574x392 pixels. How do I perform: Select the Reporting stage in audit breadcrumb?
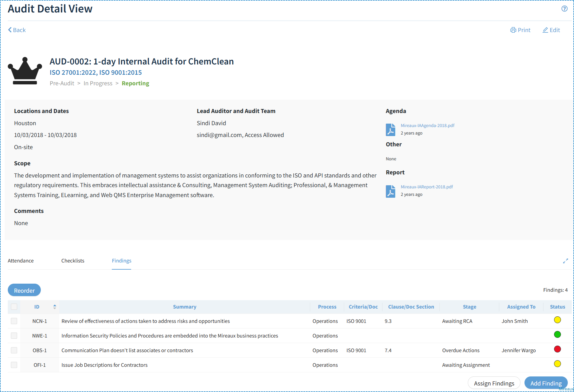[135, 83]
